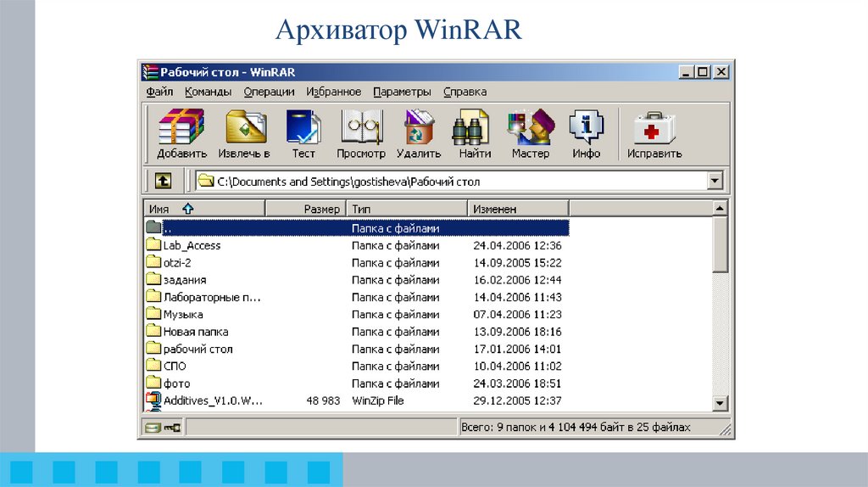This screenshot has height=487, width=868.
Task: Open the Избранное menu
Action: coord(333,92)
